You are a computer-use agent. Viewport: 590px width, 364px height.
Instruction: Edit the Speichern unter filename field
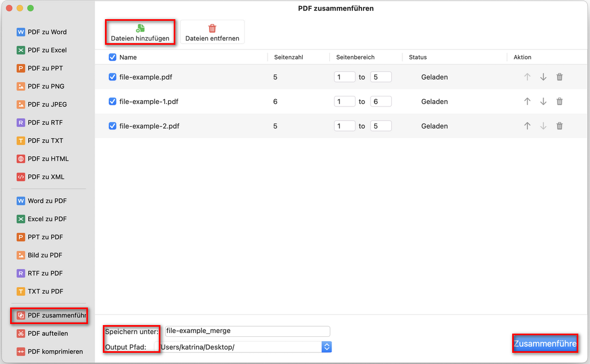(247, 331)
